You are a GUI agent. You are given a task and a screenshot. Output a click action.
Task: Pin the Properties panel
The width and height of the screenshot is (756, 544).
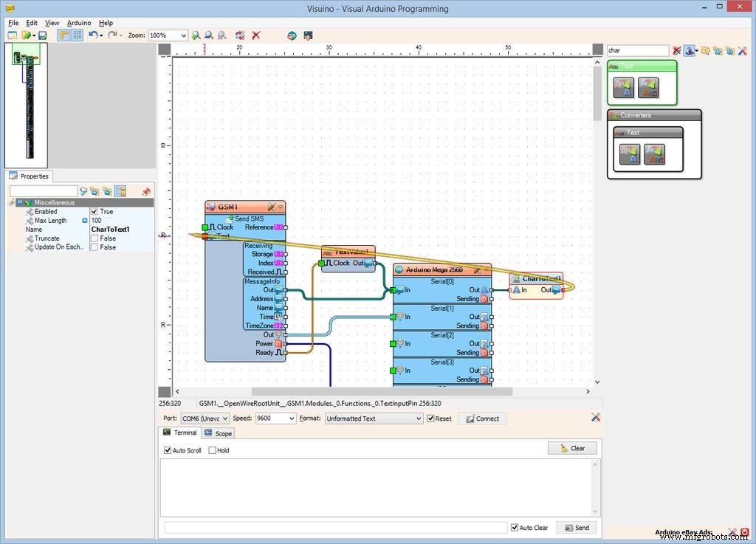[145, 191]
